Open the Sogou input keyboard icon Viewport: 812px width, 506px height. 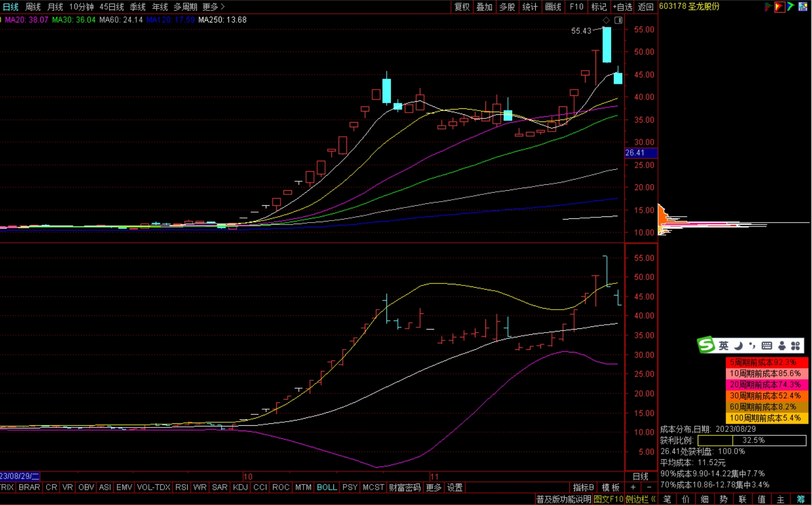click(x=766, y=346)
